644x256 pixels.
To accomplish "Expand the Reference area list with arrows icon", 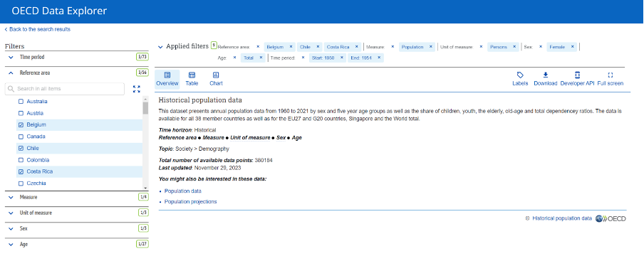I will [137, 89].
